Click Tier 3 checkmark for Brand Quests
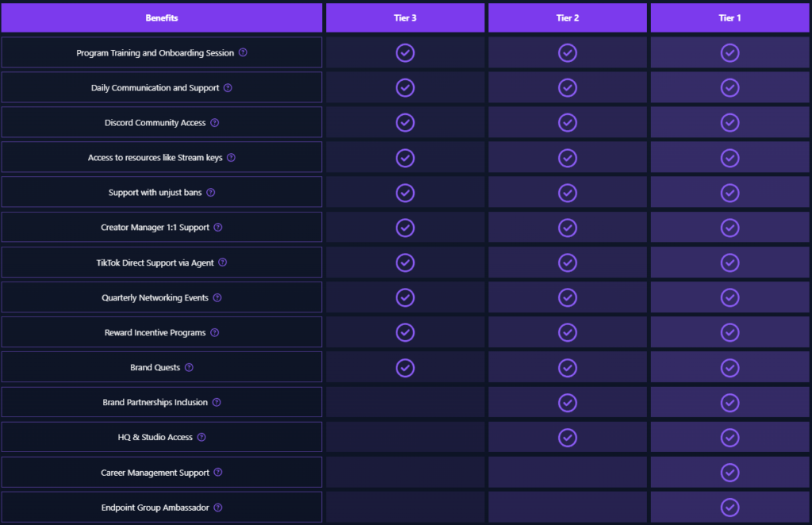This screenshot has width=812, height=525. (405, 368)
